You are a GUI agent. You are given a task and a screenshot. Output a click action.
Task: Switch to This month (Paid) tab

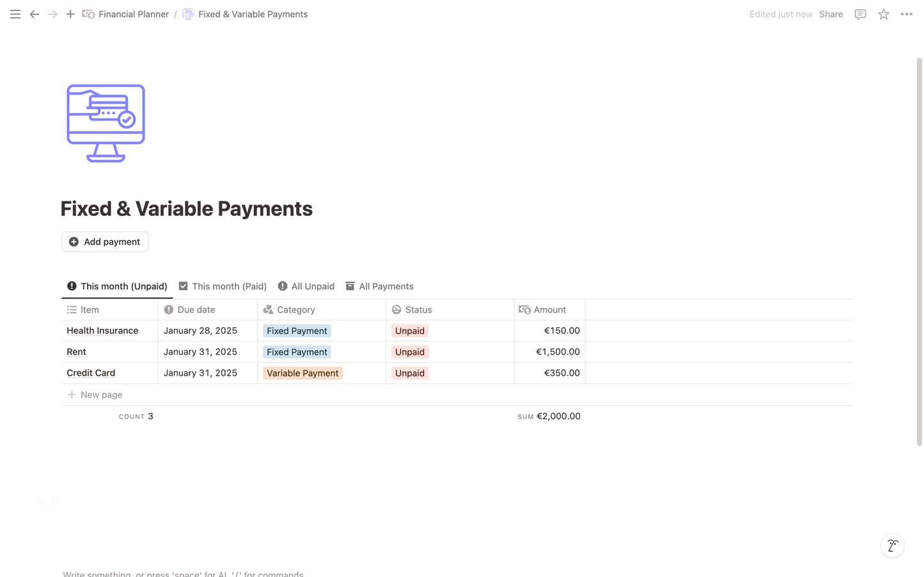223,286
